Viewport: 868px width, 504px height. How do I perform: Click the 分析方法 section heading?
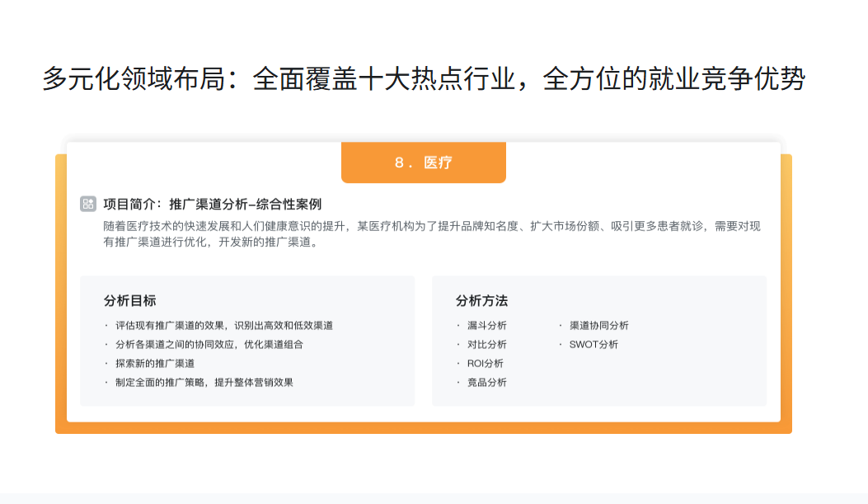coord(481,300)
